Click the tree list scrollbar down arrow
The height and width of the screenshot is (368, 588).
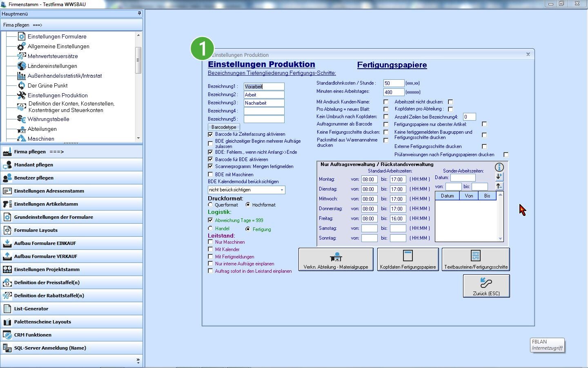(138, 138)
